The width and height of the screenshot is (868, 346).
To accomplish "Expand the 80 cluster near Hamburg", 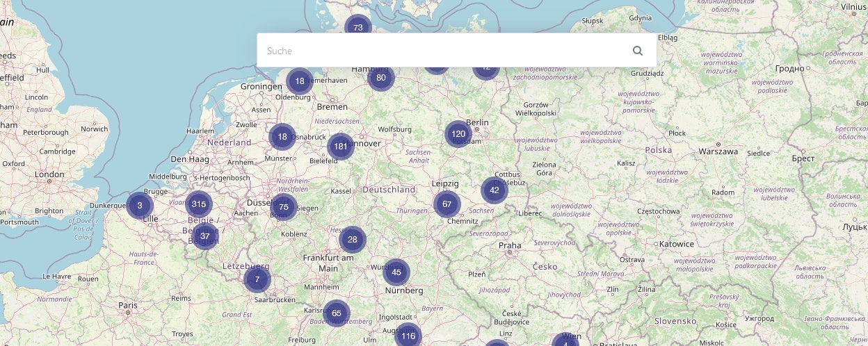I will (x=381, y=78).
